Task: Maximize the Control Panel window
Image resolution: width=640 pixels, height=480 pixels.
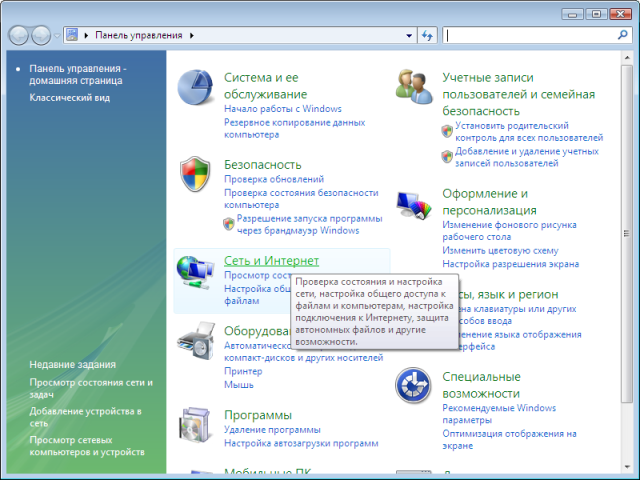Action: [596, 14]
